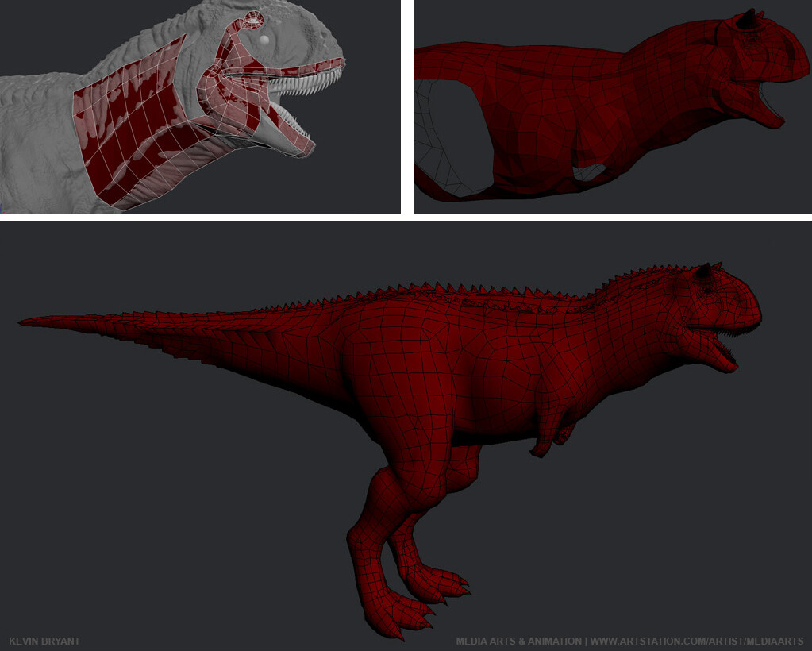Open the ARTSTATION.COM/ARTIST/MEDIAARTS link
Image resolution: width=812 pixels, height=651 pixels.
point(698,641)
